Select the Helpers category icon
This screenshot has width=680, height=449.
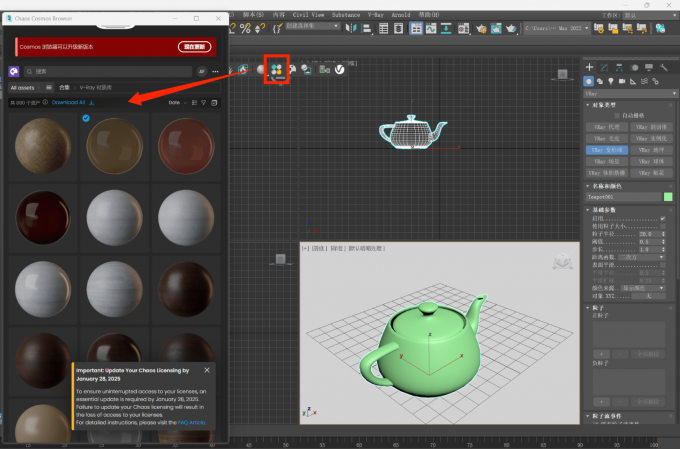pos(633,81)
